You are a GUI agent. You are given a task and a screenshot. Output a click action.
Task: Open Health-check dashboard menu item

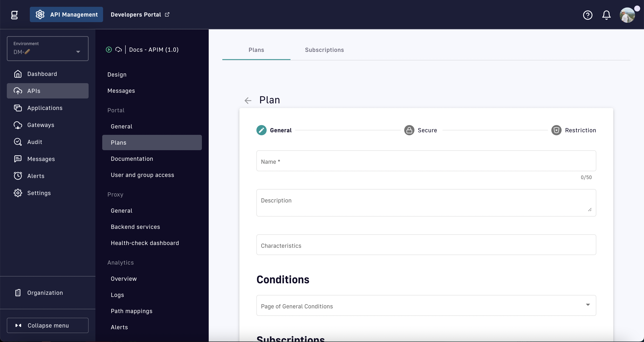[x=145, y=243]
